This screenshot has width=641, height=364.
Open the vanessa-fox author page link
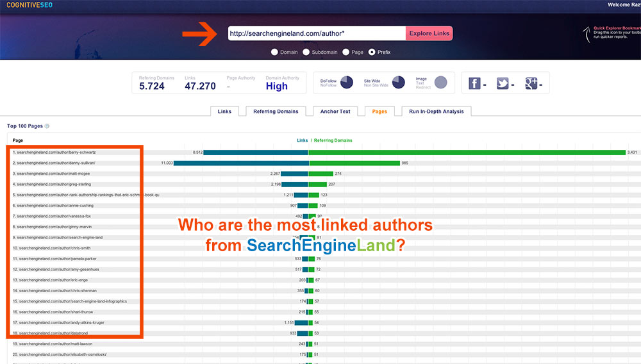point(54,216)
